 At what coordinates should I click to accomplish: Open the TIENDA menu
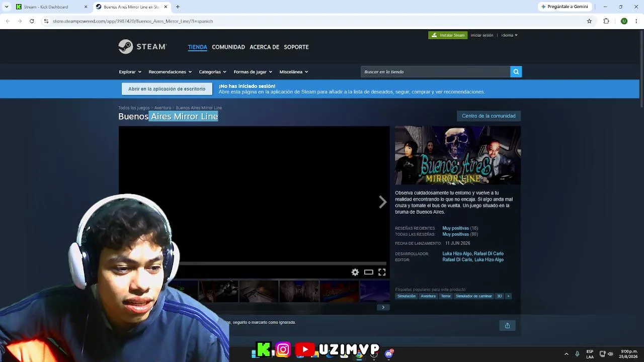[x=197, y=47]
